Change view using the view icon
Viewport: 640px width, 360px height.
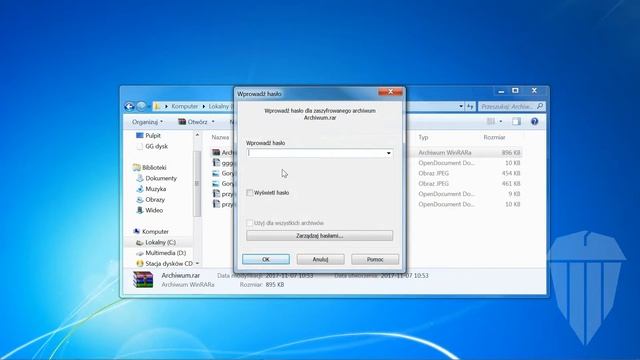pyautogui.click(x=491, y=121)
